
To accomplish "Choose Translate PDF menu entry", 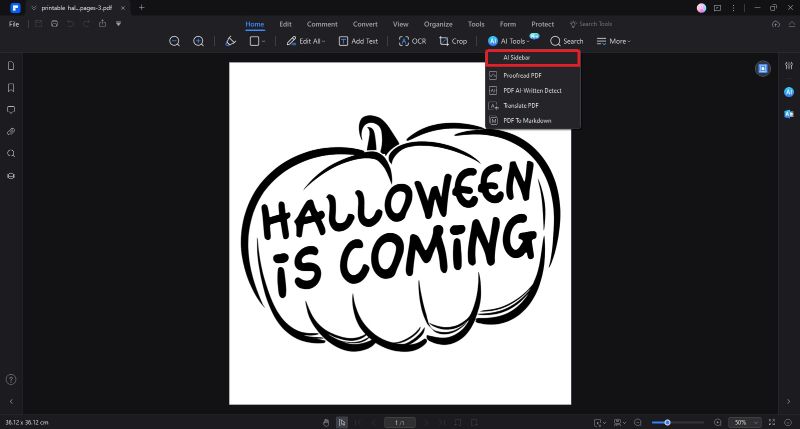I will click(x=533, y=106).
